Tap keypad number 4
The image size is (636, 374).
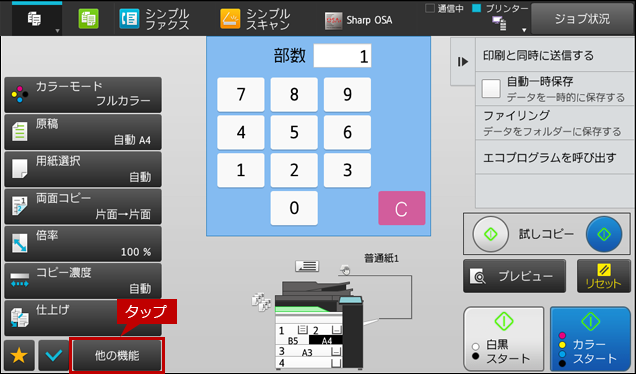(241, 132)
